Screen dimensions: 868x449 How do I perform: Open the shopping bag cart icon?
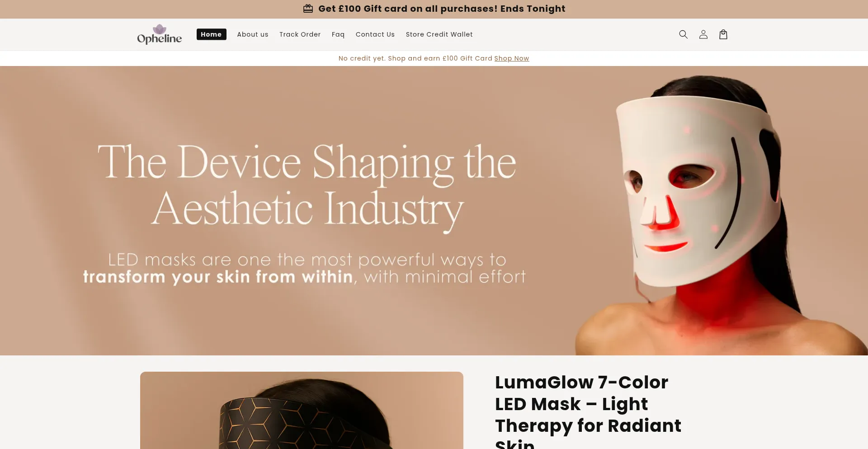(723, 34)
